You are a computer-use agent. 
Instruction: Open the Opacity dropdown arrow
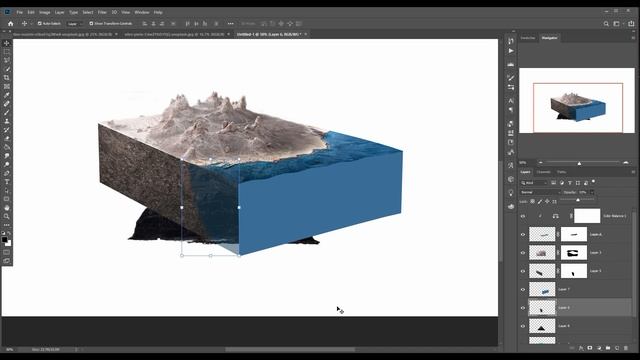592,192
